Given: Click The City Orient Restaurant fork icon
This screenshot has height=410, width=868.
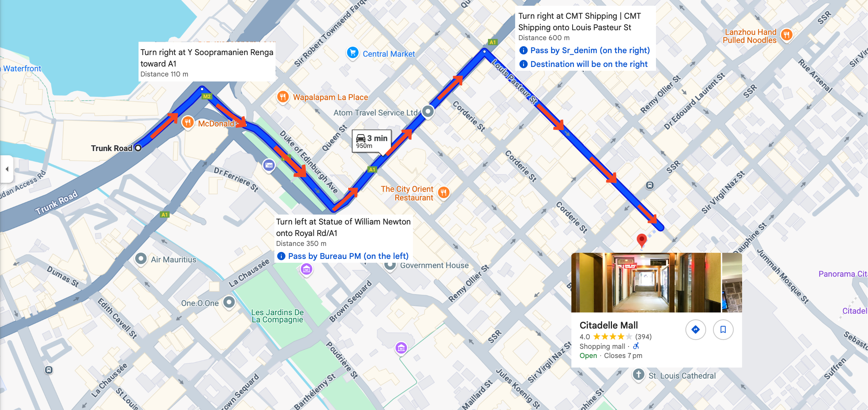Looking at the screenshot, I should click(x=444, y=192).
